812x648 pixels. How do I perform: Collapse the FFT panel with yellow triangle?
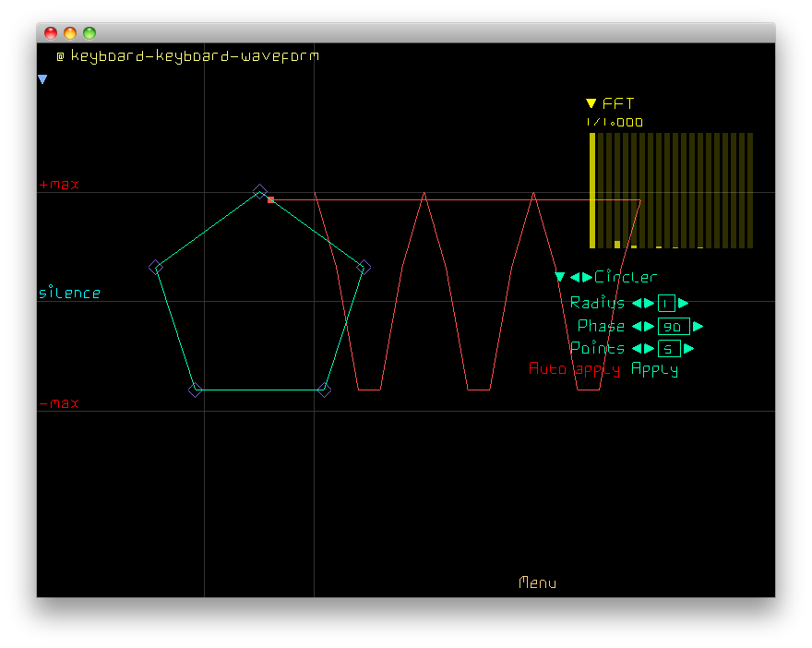click(591, 103)
